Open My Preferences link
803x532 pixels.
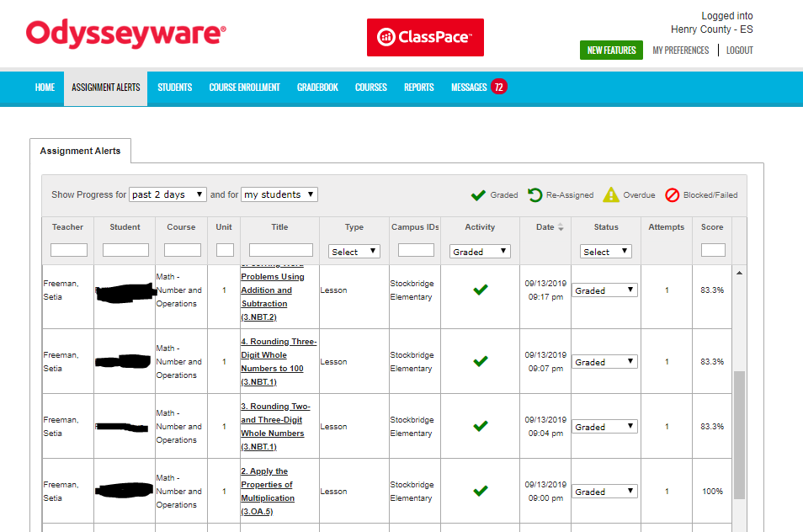681,51
